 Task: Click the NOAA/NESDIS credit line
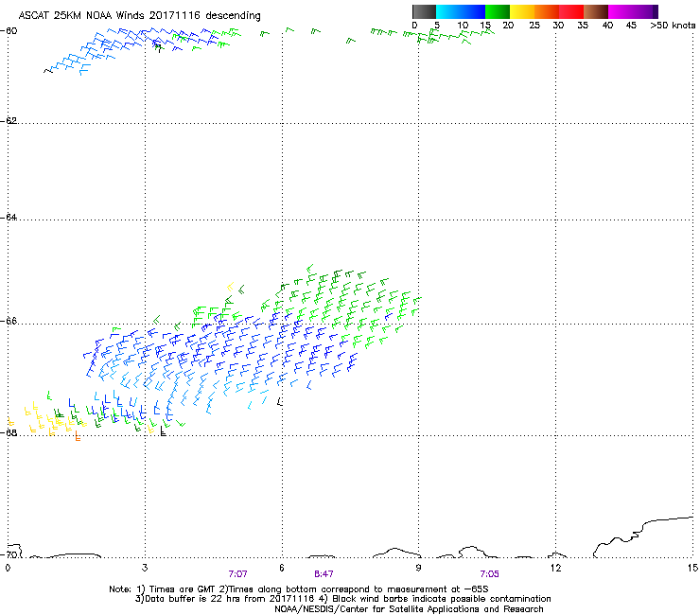[409, 608]
